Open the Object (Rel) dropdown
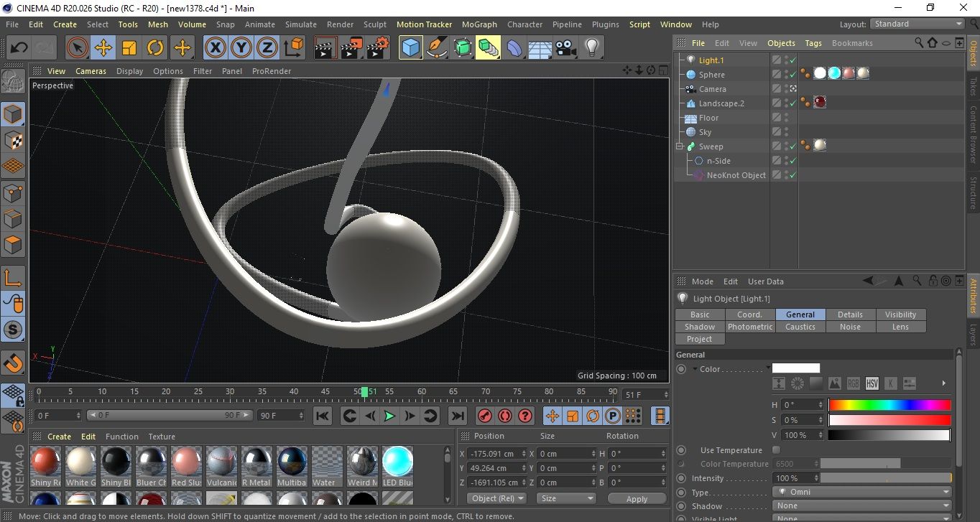Screen dimensions: 980x522 tap(497, 498)
